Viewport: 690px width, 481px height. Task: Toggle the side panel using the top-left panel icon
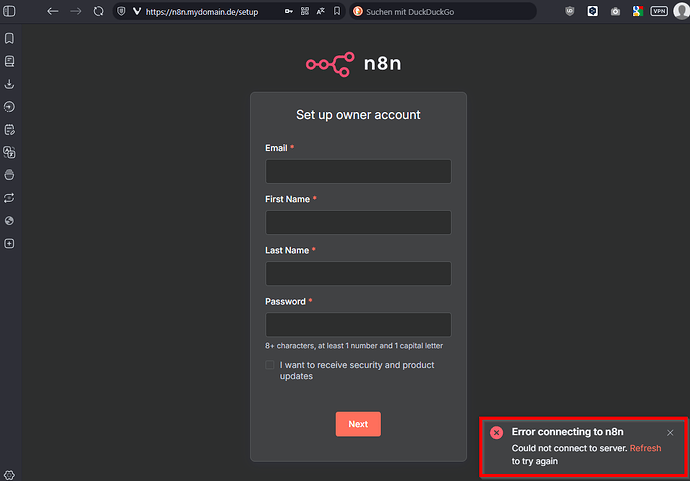pos(9,11)
